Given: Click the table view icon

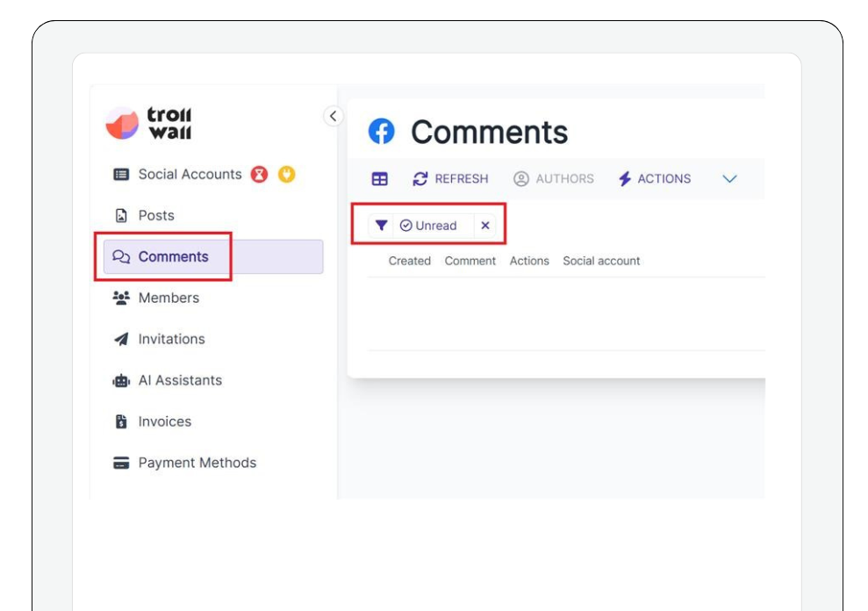Looking at the screenshot, I should point(379,179).
